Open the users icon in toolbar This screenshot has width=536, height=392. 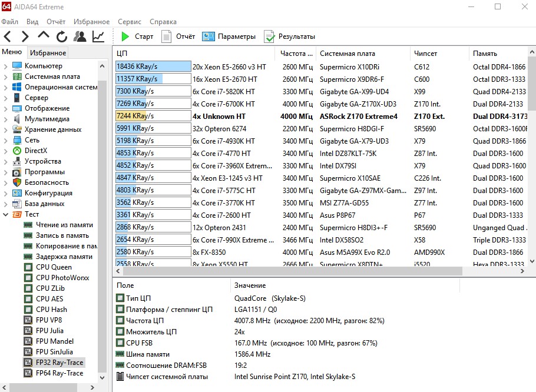coord(80,36)
